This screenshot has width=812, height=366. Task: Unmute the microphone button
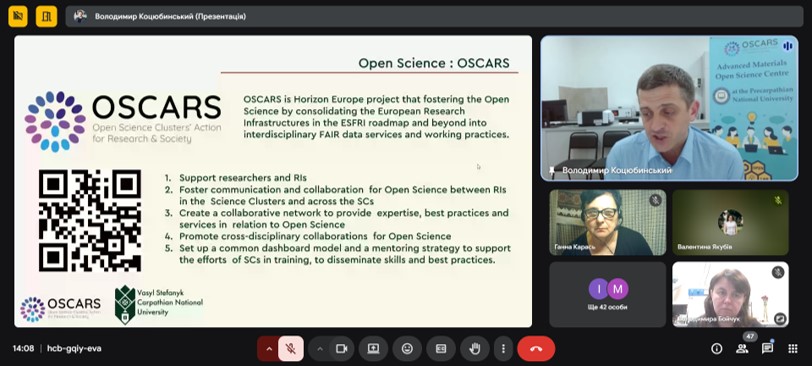pos(291,349)
